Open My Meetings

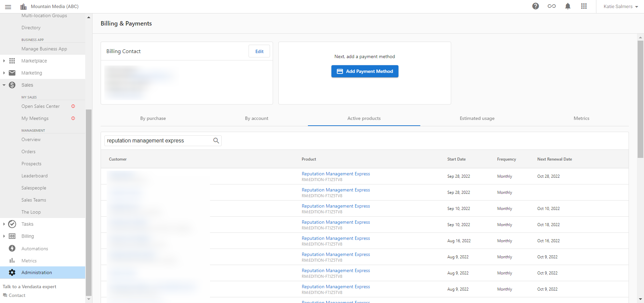[35, 118]
